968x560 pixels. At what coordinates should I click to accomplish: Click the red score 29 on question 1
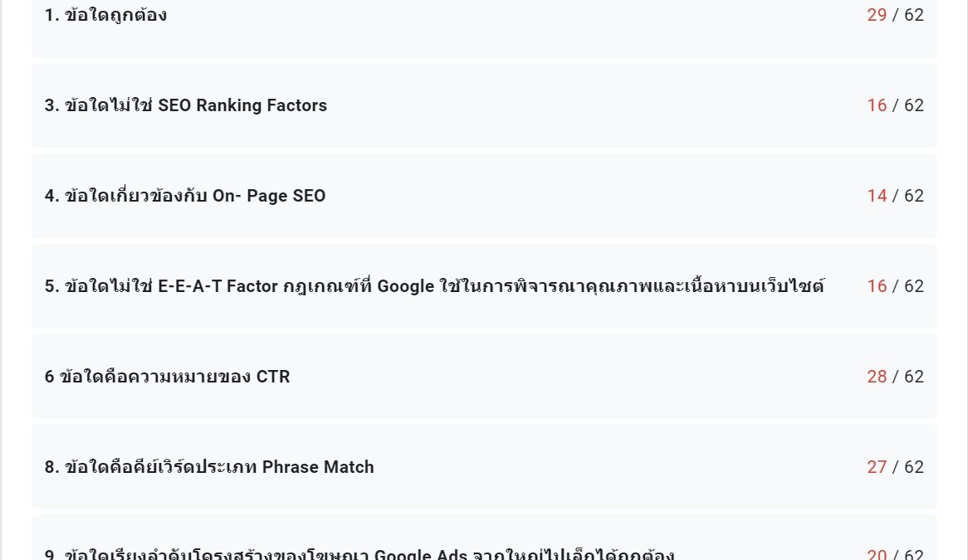pos(877,15)
